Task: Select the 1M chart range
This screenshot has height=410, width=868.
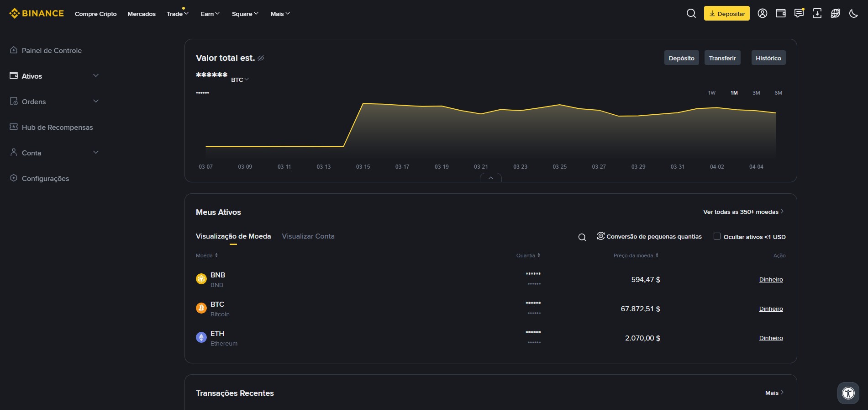Action: 734,93
